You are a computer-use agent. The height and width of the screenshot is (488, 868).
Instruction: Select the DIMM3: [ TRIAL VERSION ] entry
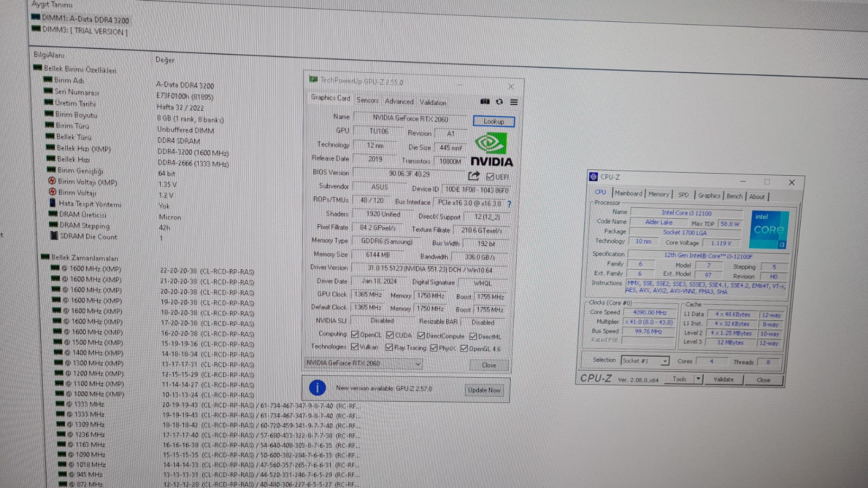[x=80, y=30]
